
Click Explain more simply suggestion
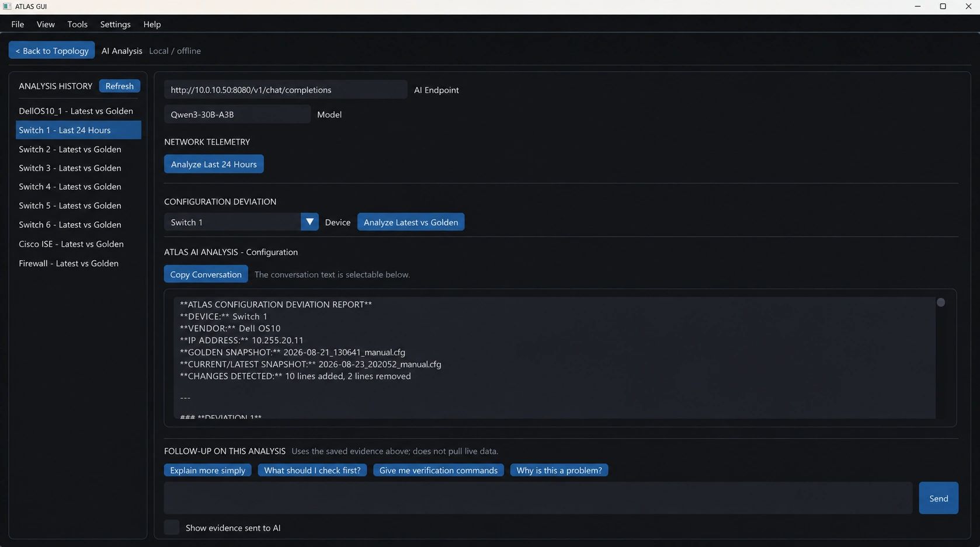(207, 471)
